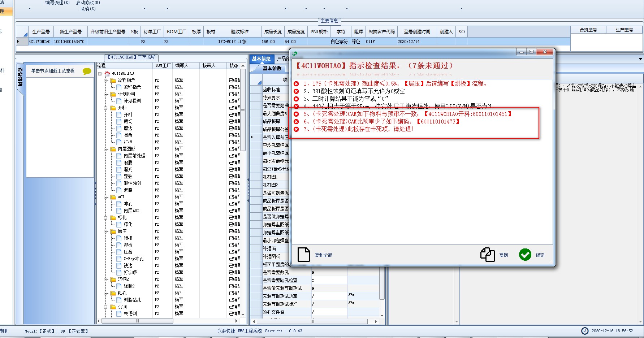Screen dimensions: 644x338
Task: Collapse the root 4C11WOHIAO tree node
Action: point(100,73)
